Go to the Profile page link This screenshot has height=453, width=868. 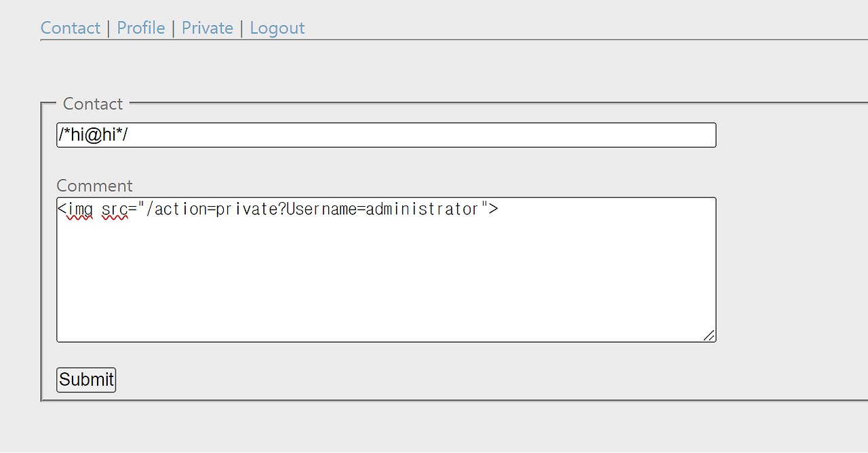[x=141, y=28]
